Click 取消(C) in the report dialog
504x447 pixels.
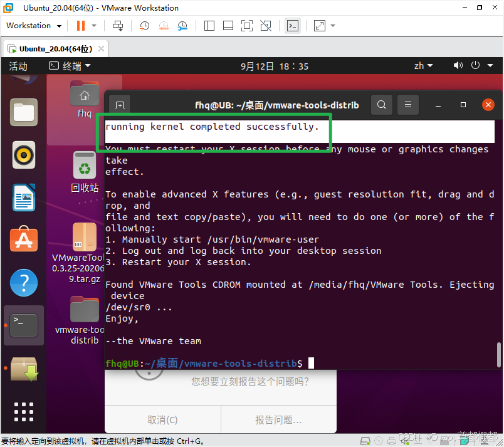pyautogui.click(x=162, y=419)
